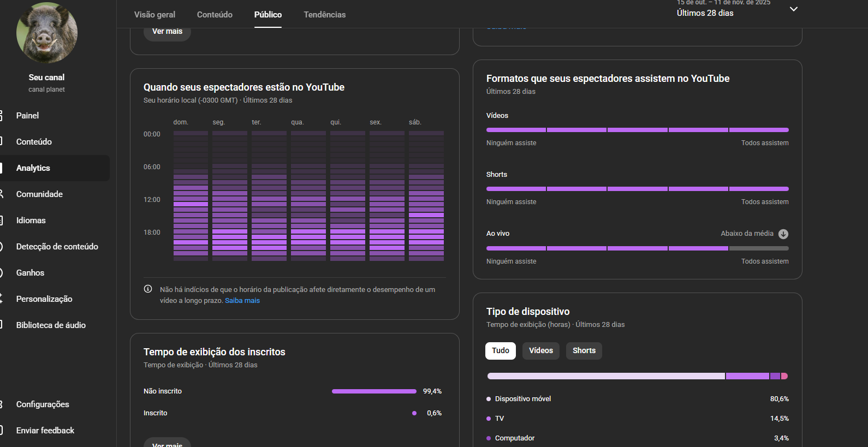Image resolution: width=868 pixels, height=447 pixels.
Task: Select the Tudo device filter chip
Action: (500, 351)
